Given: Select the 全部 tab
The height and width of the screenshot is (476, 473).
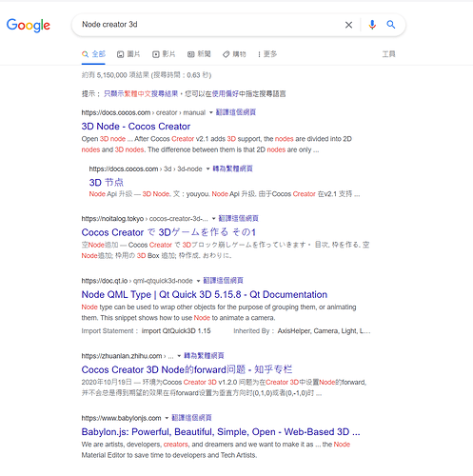Looking at the screenshot, I should coord(93,54).
